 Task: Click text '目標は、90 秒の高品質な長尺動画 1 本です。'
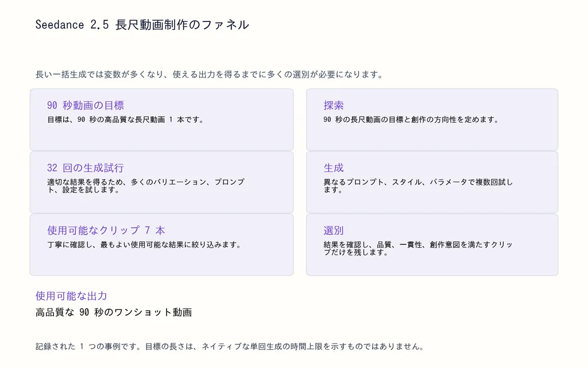point(125,120)
